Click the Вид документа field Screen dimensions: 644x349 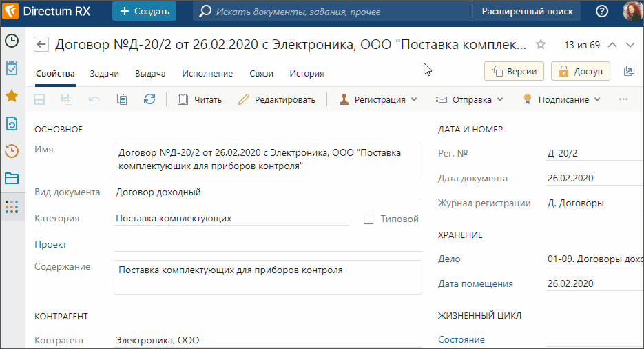click(268, 192)
